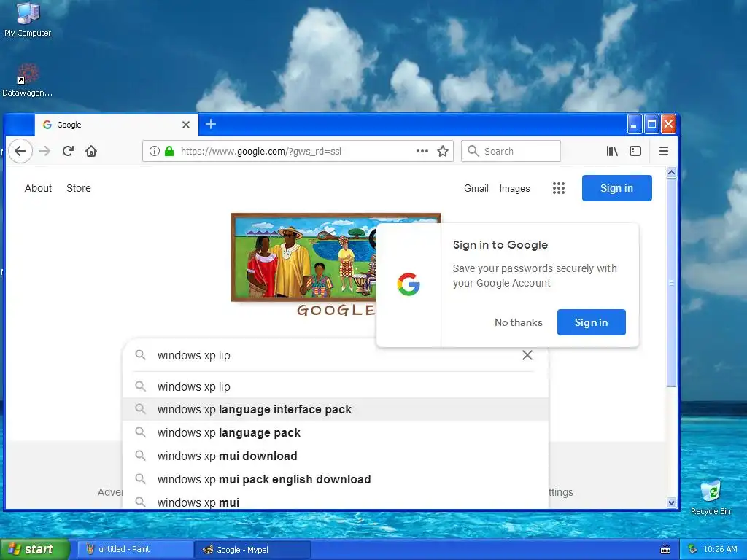Choose 'windows xp language pack' suggestion
The width and height of the screenshot is (747, 560).
pyautogui.click(x=336, y=433)
